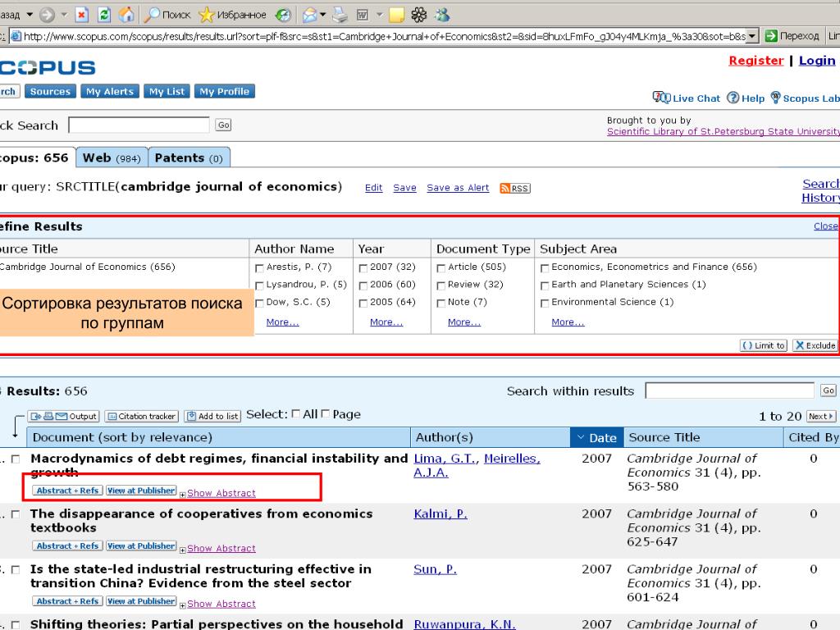Expand Show Abstract for the China steel article
Image resolution: width=840 pixels, height=630 pixels.
tap(221, 604)
